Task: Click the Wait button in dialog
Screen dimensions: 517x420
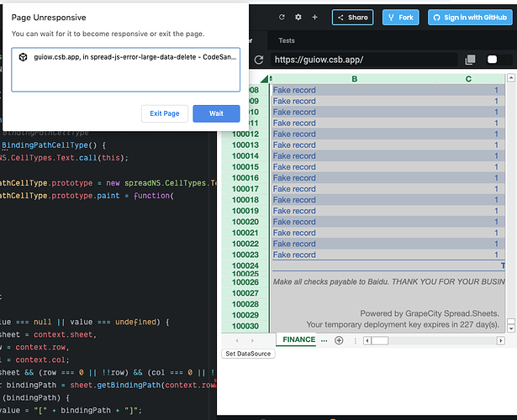Action: pyautogui.click(x=216, y=113)
